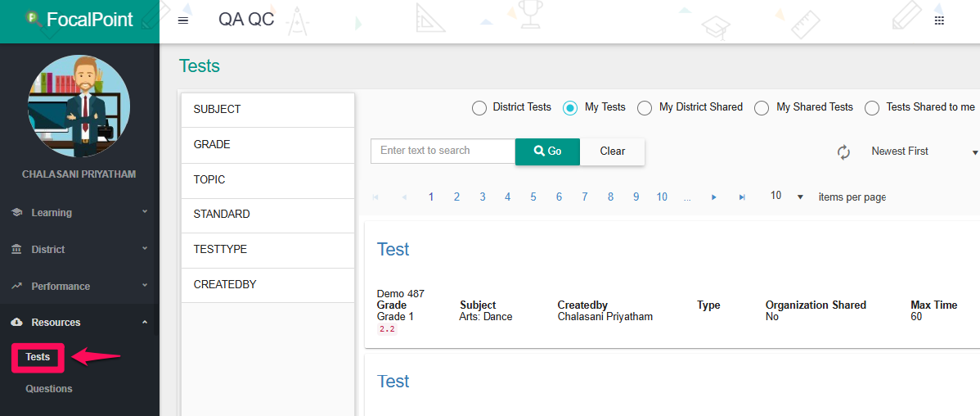The image size is (980, 416).
Task: Jump to the last page icon
Action: point(742,197)
